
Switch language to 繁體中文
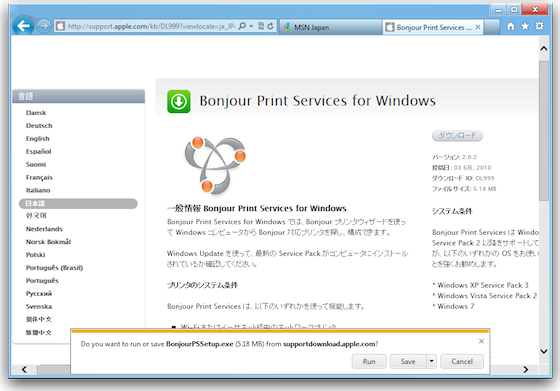pos(39,332)
